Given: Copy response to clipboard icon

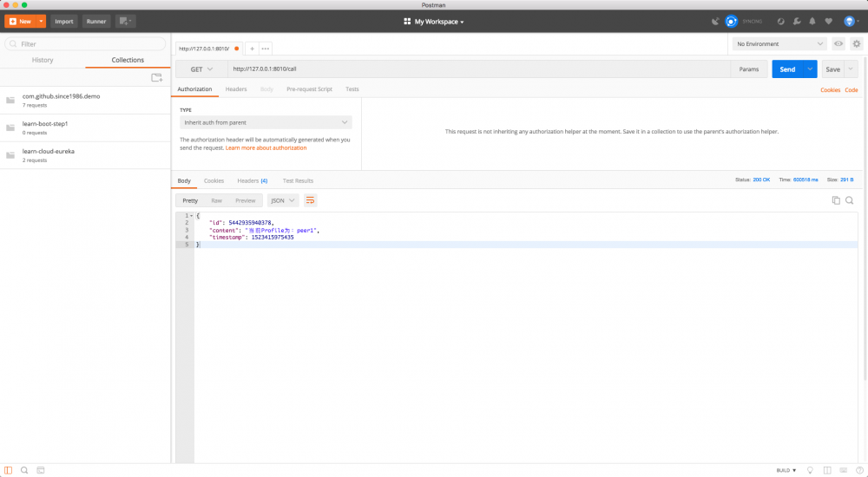Looking at the screenshot, I should (x=836, y=200).
